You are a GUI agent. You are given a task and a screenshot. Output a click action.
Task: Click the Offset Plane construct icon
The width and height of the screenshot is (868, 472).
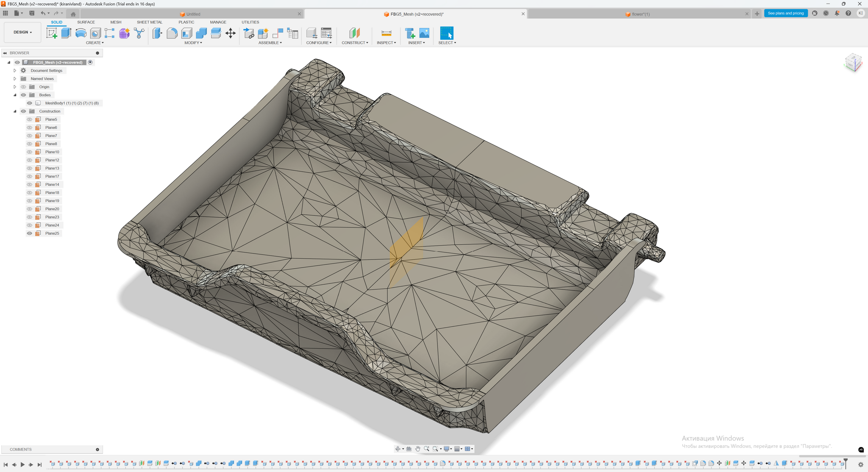(x=354, y=33)
